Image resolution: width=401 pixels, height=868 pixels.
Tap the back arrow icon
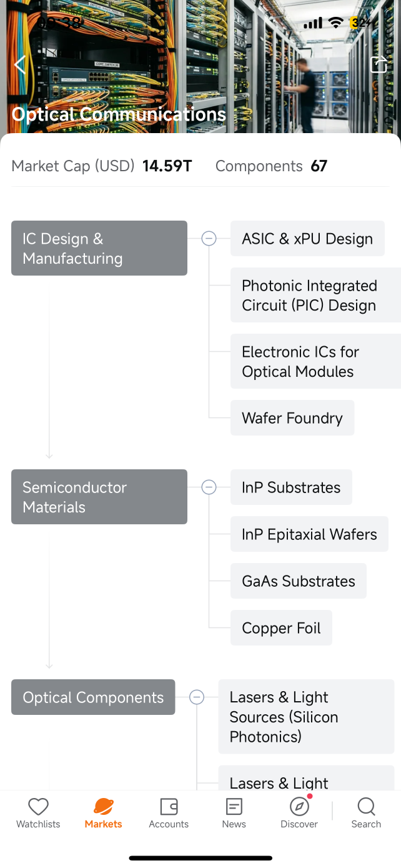pyautogui.click(x=20, y=64)
